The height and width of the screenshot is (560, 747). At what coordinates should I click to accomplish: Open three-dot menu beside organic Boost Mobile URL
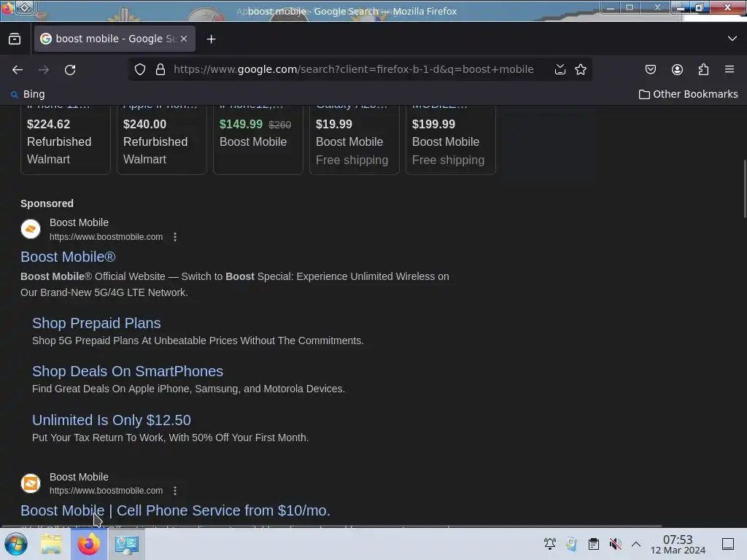pyautogui.click(x=175, y=491)
